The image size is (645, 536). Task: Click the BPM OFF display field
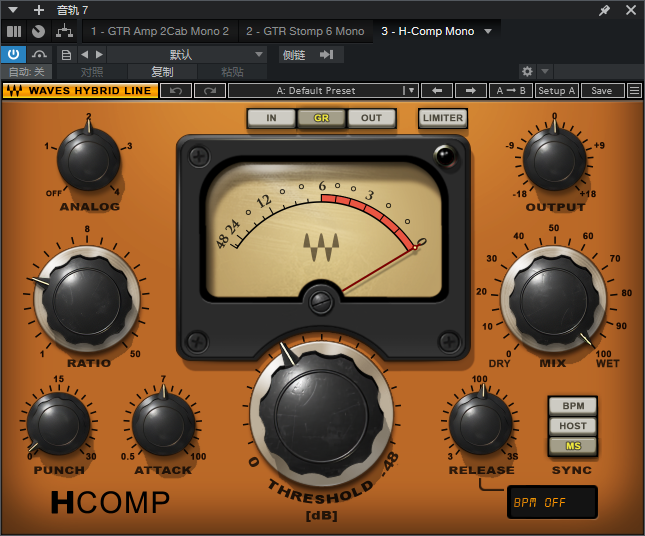(x=552, y=502)
